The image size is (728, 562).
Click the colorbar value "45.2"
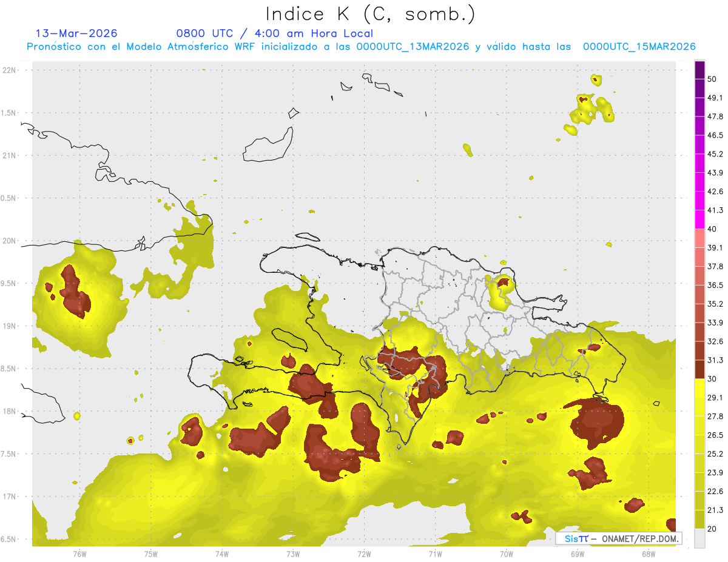(x=715, y=154)
